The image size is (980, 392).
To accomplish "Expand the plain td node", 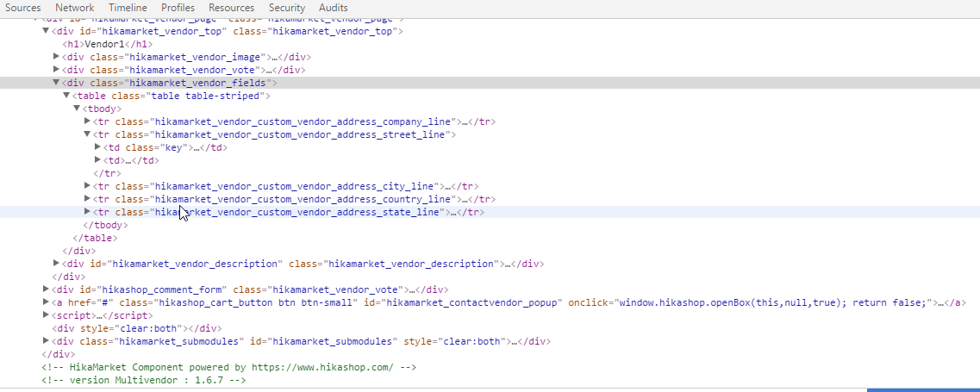I will click(x=97, y=160).
